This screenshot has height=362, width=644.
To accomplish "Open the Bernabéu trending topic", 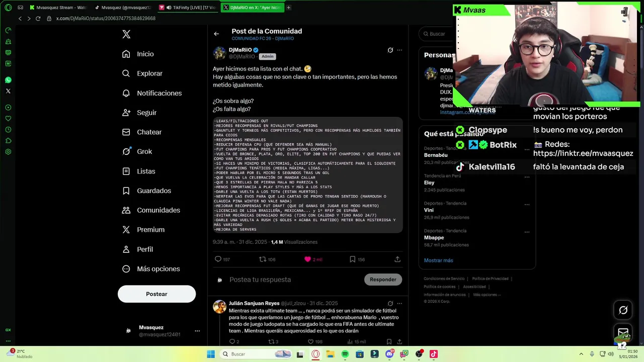I will (x=436, y=155).
